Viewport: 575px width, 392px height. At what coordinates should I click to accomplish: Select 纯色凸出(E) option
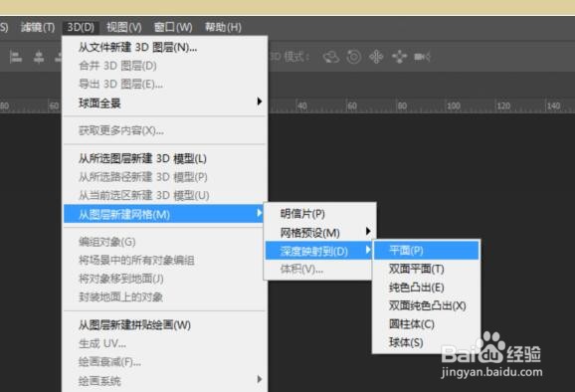click(427, 288)
